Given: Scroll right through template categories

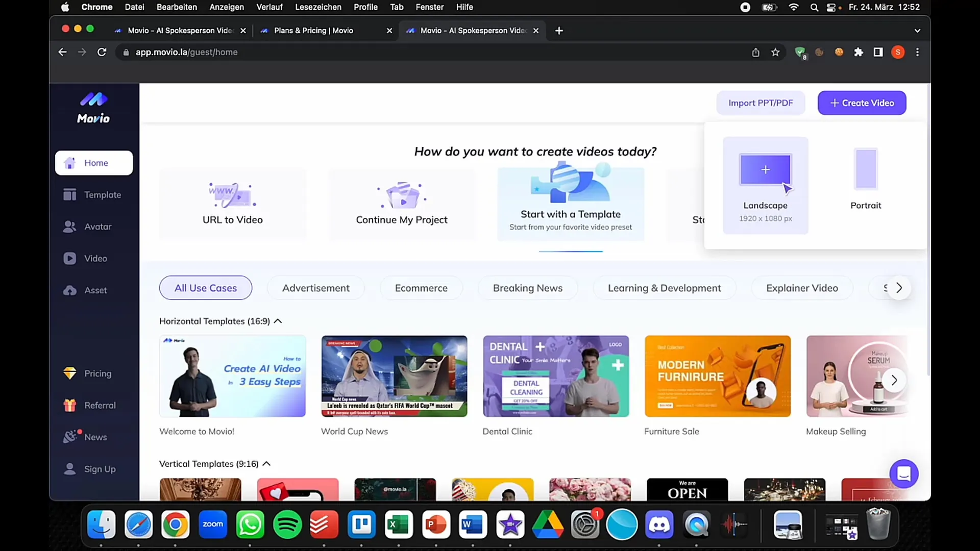Looking at the screenshot, I should [899, 287].
